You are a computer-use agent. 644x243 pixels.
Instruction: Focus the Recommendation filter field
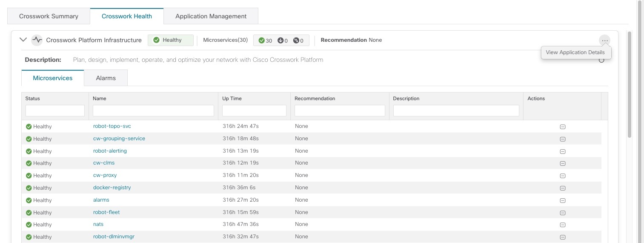(340, 110)
